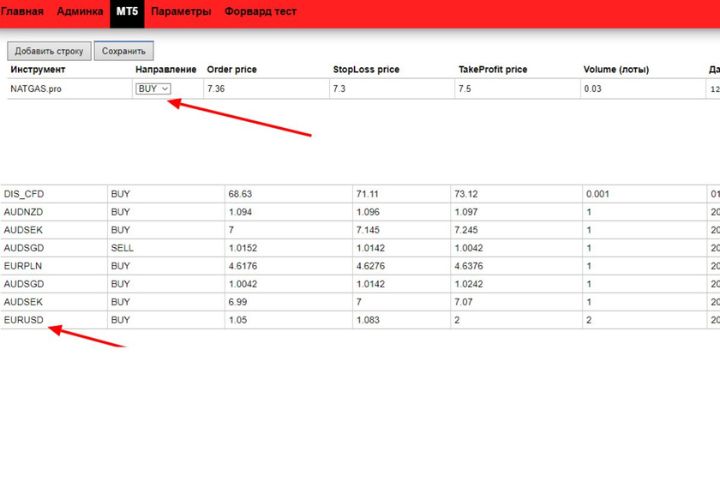This screenshot has height=500, width=720.
Task: Click the AUDNZD order price 1.094
Action: tap(289, 212)
